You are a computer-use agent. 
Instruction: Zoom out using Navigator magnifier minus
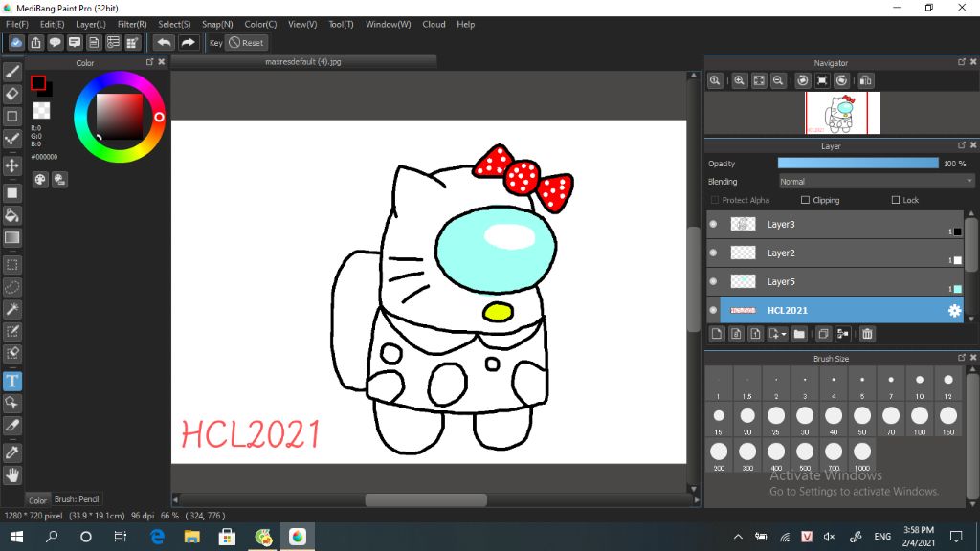778,80
